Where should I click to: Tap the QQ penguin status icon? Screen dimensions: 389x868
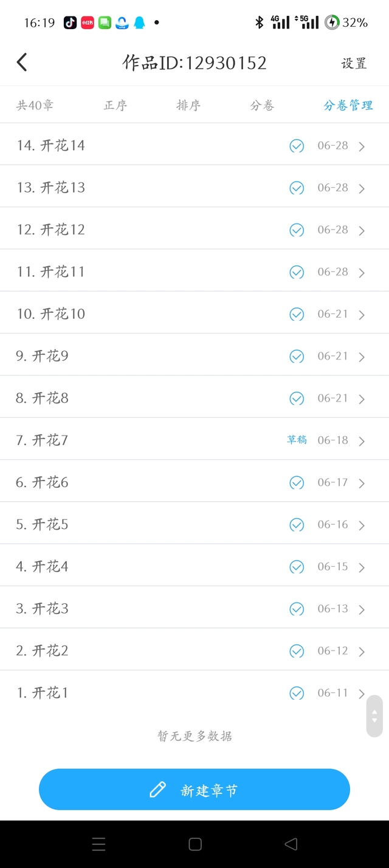click(x=139, y=22)
